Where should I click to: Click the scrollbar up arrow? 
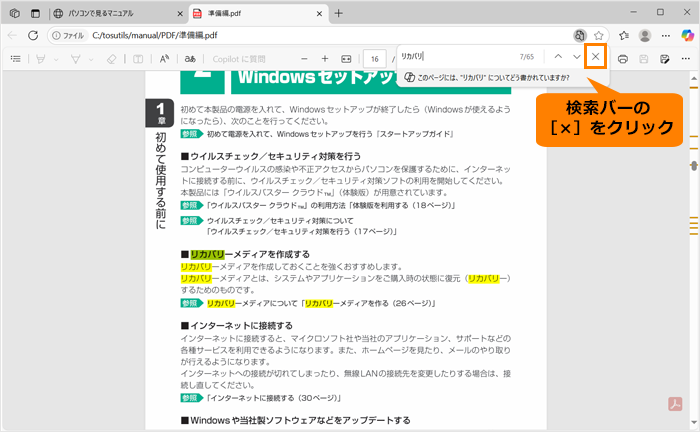click(x=694, y=78)
